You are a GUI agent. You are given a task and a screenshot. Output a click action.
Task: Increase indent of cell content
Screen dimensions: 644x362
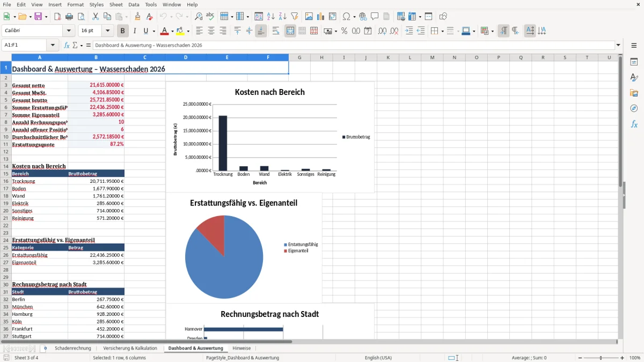[x=409, y=31]
